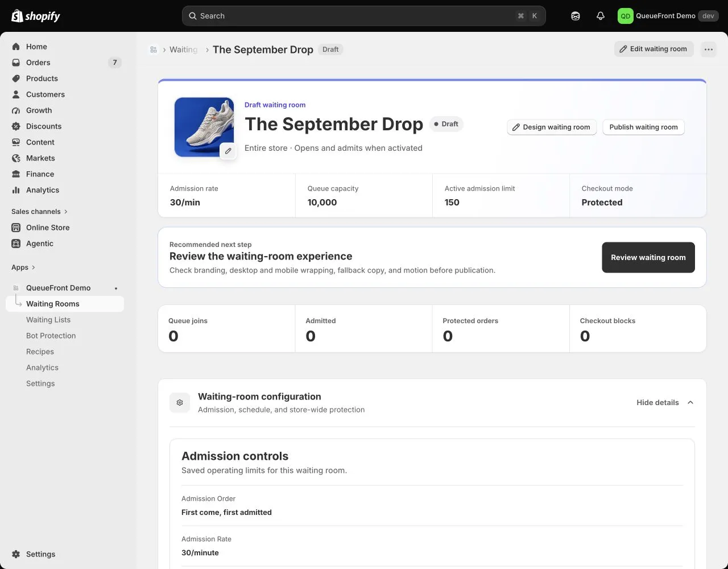Click the pin dot beside QueueFront Demo
The width and height of the screenshot is (728, 569).
click(116, 288)
